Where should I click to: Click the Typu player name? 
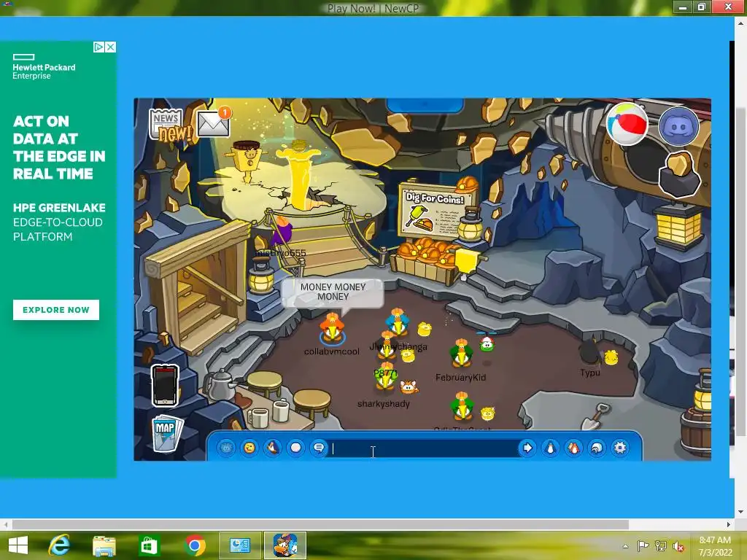(x=589, y=373)
